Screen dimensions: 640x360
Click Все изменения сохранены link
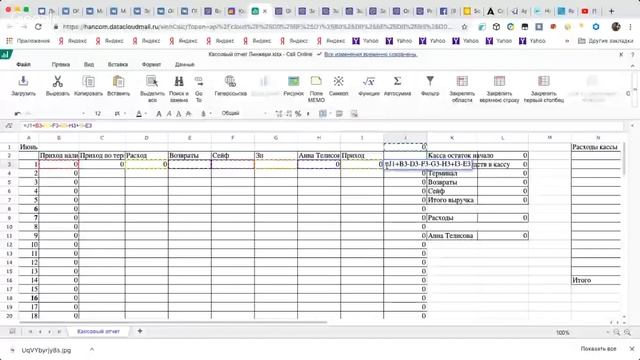pos(370,54)
